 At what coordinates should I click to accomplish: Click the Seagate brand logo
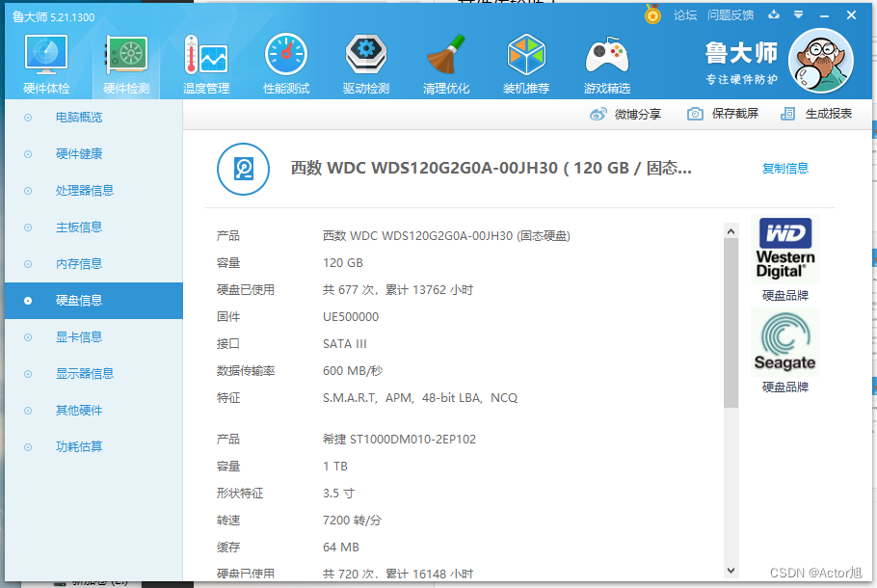tap(785, 342)
